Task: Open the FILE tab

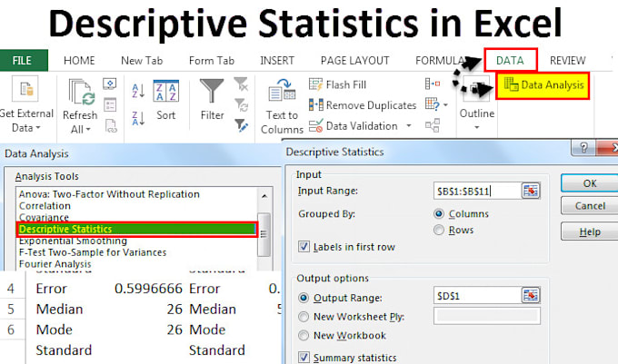Action: click(x=23, y=61)
